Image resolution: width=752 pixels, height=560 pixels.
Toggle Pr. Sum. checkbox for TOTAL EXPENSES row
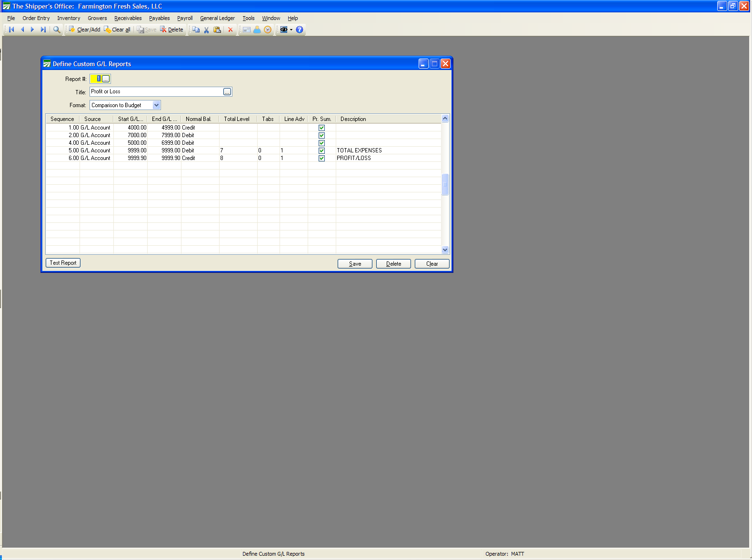coord(321,150)
